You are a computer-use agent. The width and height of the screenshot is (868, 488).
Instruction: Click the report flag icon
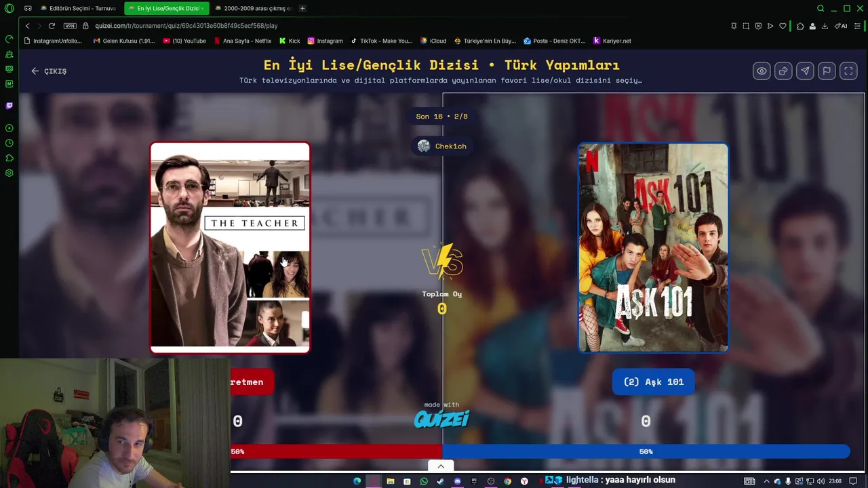pyautogui.click(x=827, y=70)
